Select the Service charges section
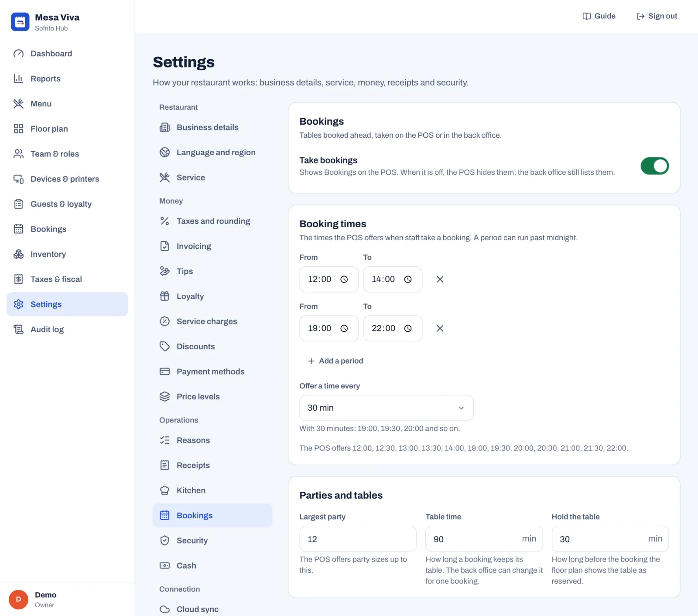Screen dimensions: 698x616 (212, 321)
